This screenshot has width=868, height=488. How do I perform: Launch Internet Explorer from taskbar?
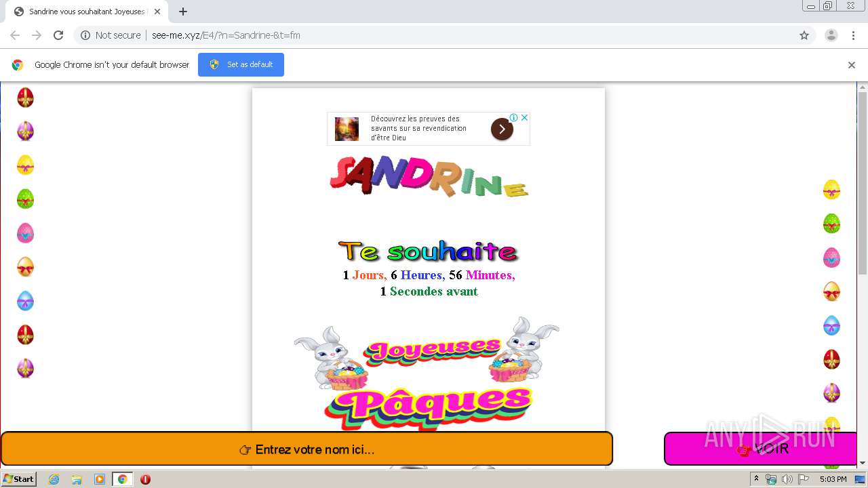pos(54,479)
